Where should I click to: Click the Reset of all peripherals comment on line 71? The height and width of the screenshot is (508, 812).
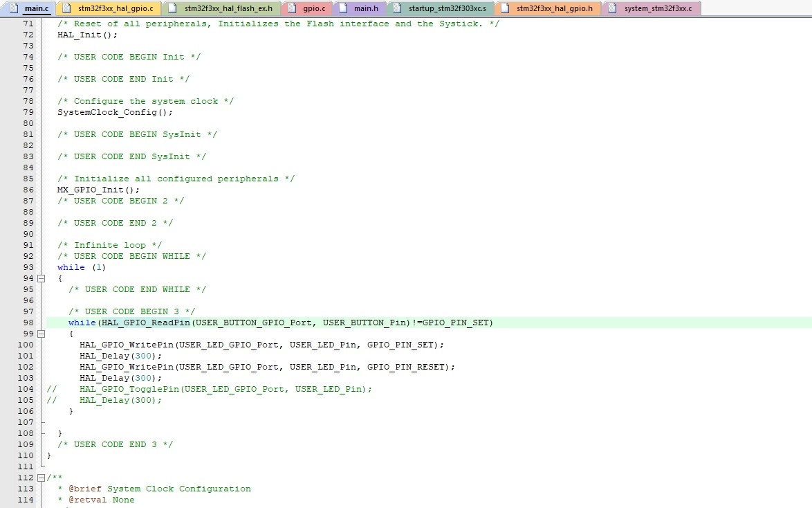279,24
